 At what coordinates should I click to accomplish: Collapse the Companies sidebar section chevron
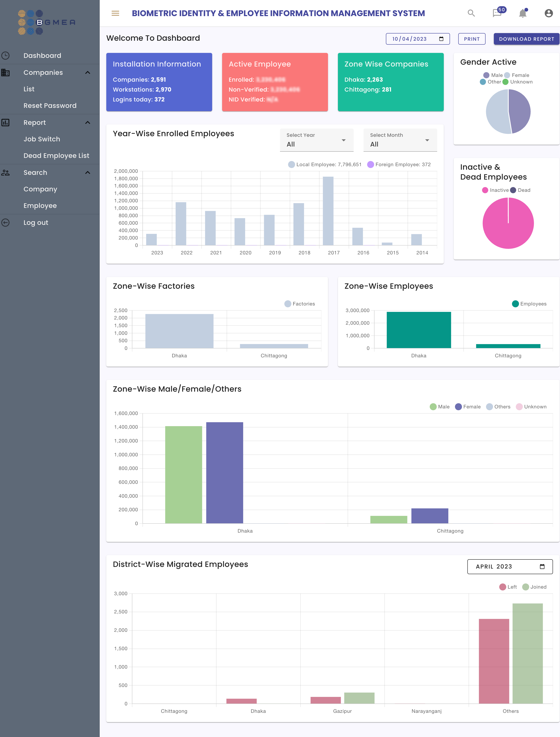tap(88, 73)
